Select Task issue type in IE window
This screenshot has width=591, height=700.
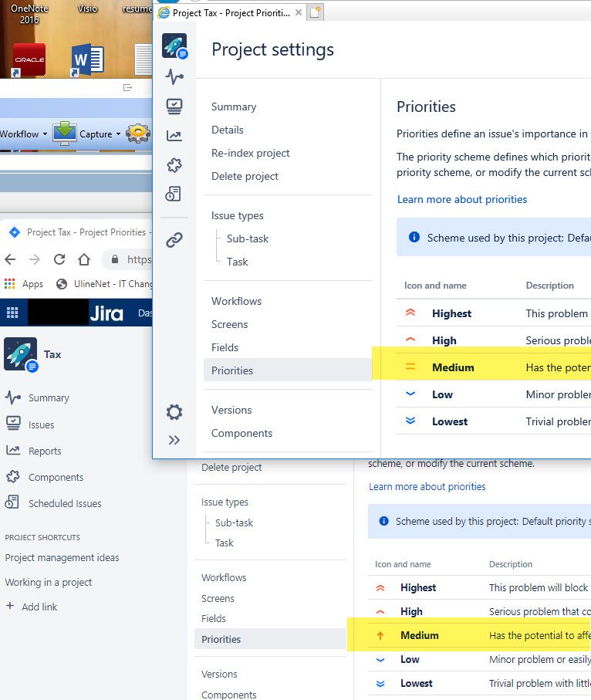238,262
